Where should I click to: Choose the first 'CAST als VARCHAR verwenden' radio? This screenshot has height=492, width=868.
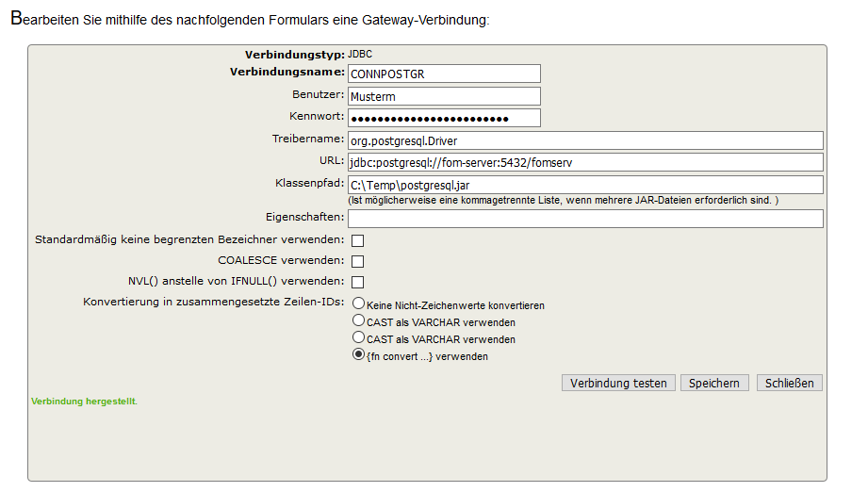359,320
